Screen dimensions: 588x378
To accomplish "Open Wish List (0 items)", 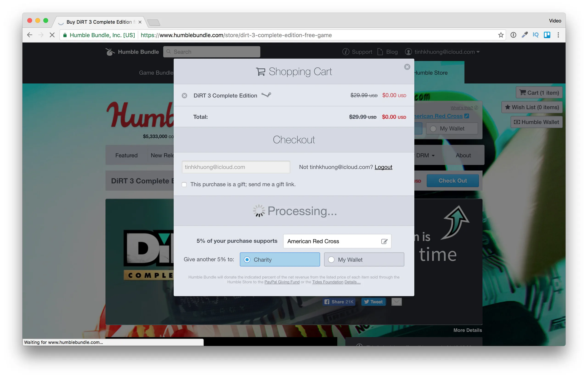I will [531, 107].
